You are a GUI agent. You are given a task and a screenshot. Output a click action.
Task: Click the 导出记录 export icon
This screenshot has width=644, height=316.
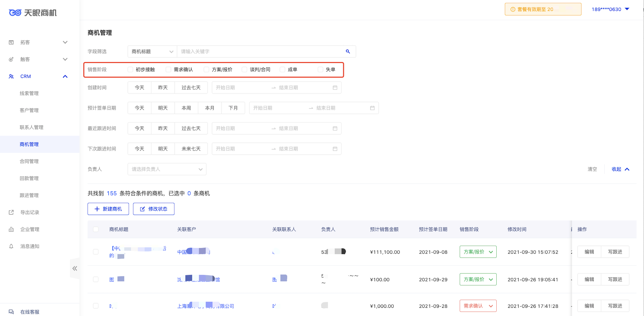pos(11,212)
